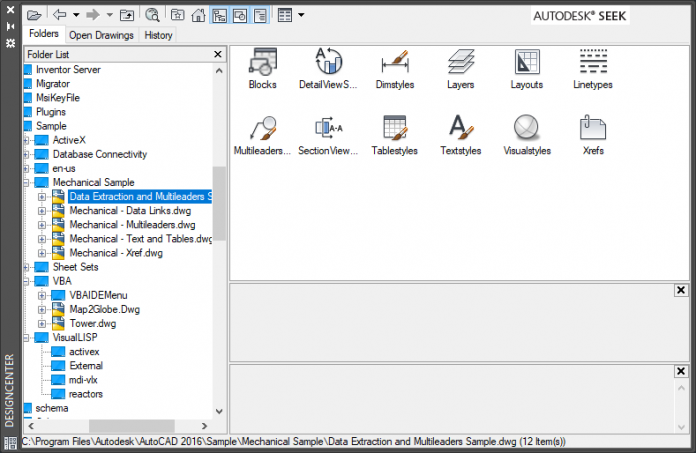This screenshot has height=453, width=696.
Task: Expand the ActiveX folder node
Action: coord(26,140)
